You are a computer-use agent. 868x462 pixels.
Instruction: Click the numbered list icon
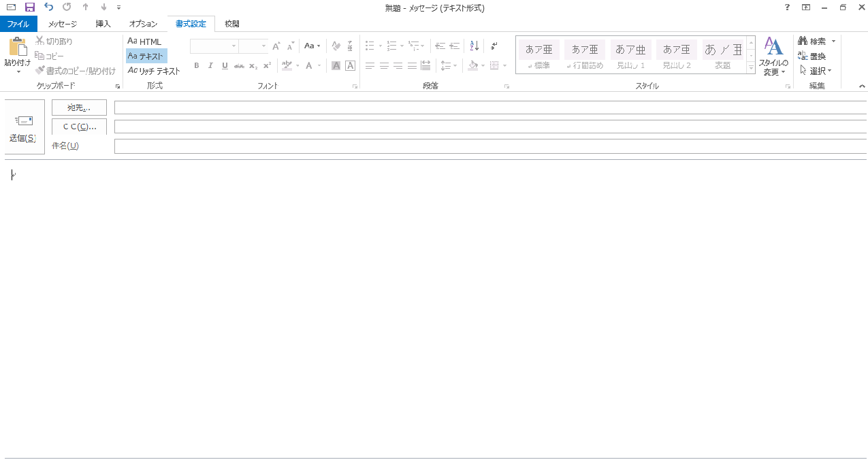[391, 46]
